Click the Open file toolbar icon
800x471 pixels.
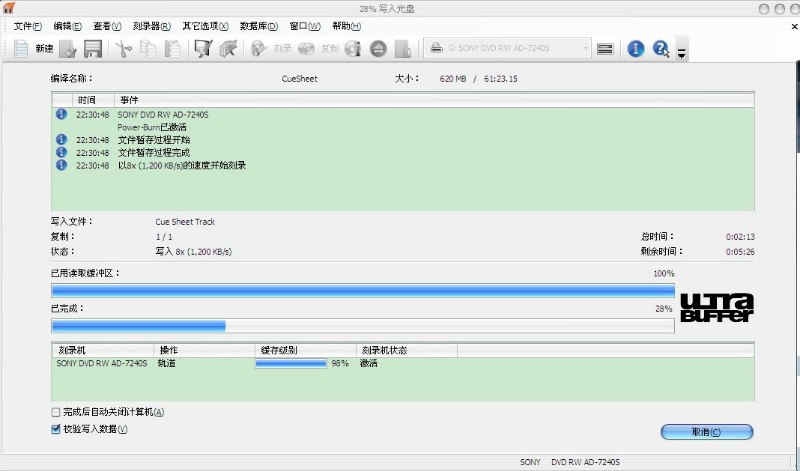click(x=68, y=48)
